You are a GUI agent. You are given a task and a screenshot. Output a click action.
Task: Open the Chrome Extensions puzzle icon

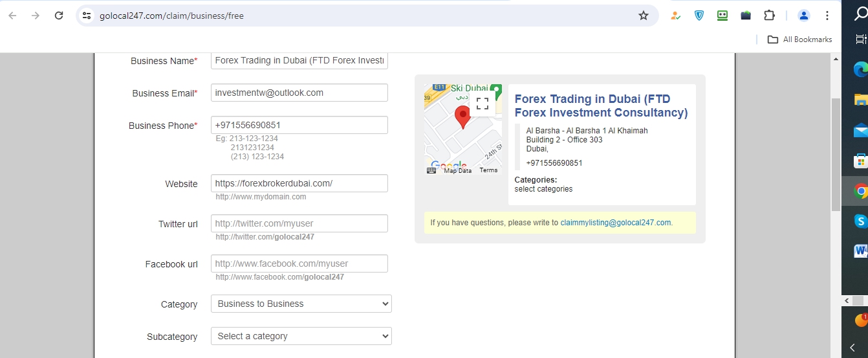tap(769, 16)
